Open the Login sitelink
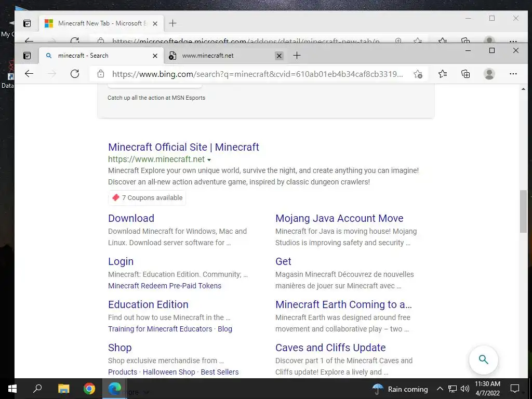 (x=121, y=261)
